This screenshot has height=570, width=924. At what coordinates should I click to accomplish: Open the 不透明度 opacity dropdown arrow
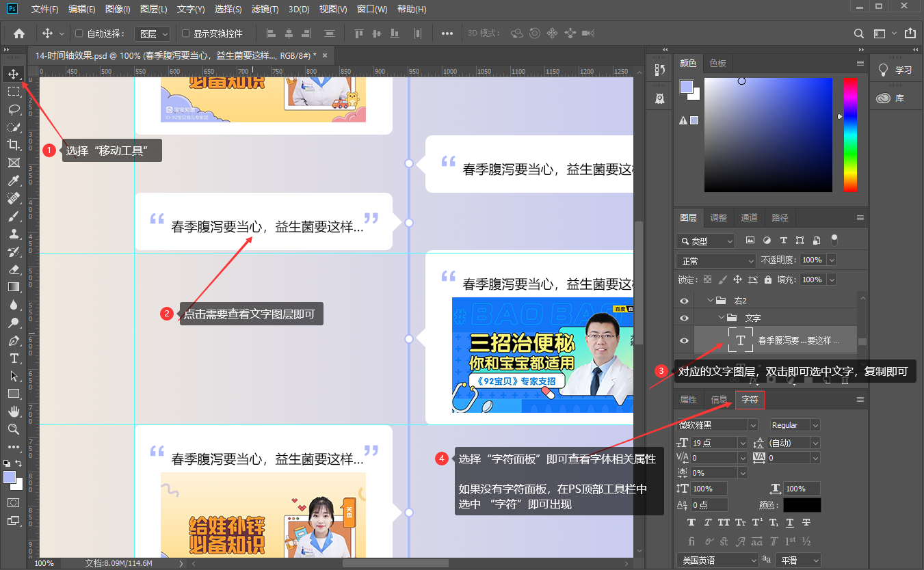pos(832,260)
